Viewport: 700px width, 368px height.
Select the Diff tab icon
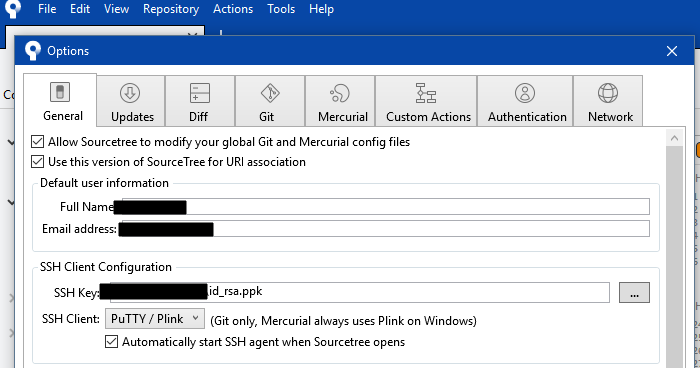coord(200,93)
